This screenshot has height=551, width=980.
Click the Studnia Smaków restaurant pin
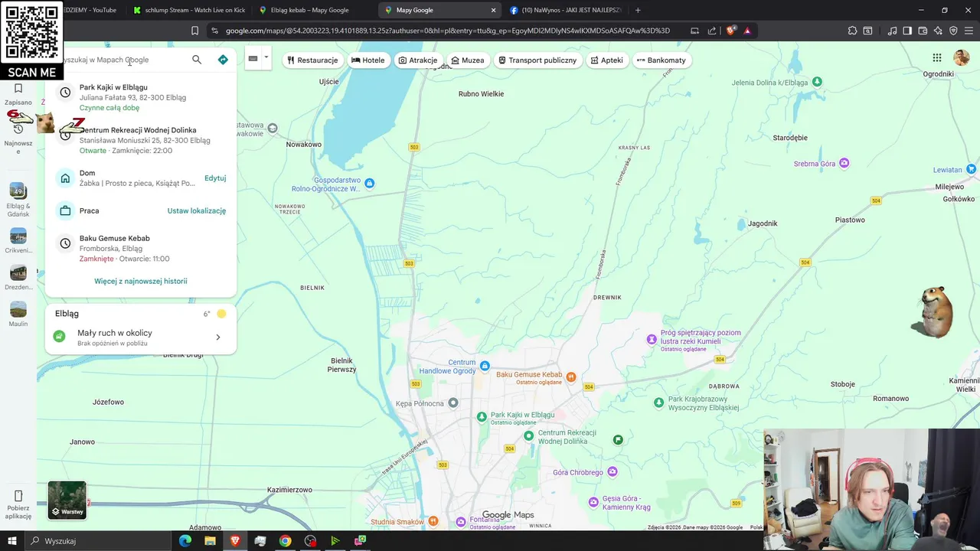coord(433,521)
